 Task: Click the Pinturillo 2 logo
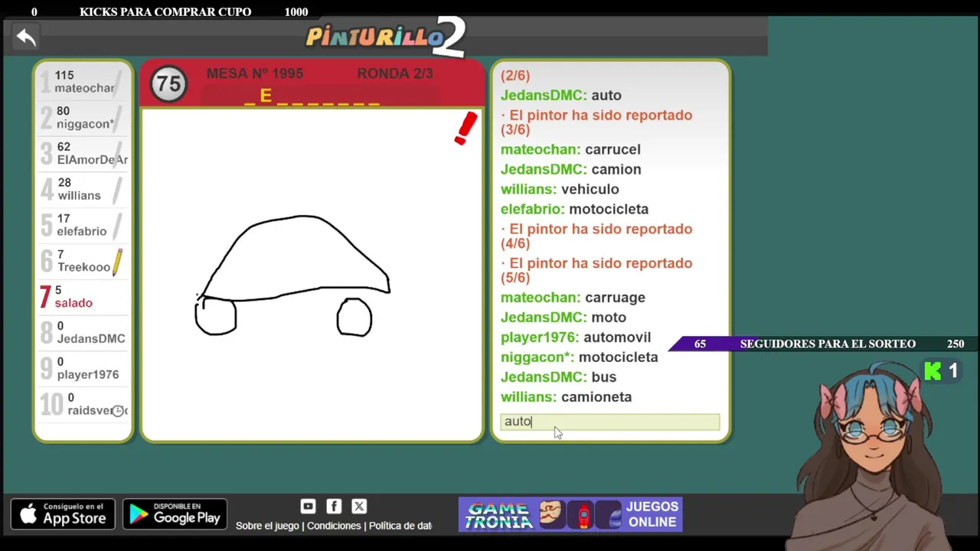(386, 37)
